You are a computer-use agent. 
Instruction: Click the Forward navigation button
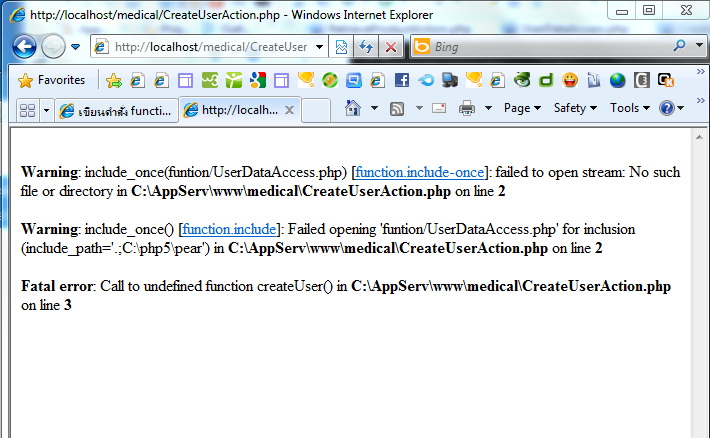(x=53, y=46)
